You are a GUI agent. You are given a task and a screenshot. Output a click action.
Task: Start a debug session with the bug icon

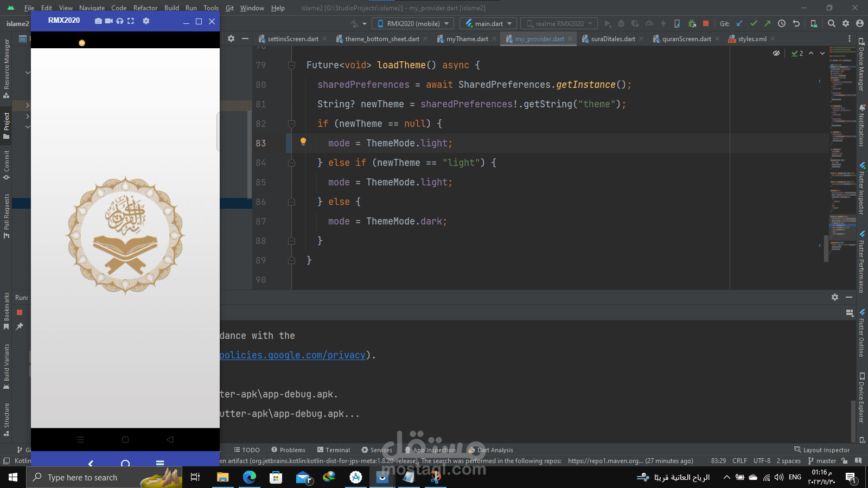click(621, 23)
